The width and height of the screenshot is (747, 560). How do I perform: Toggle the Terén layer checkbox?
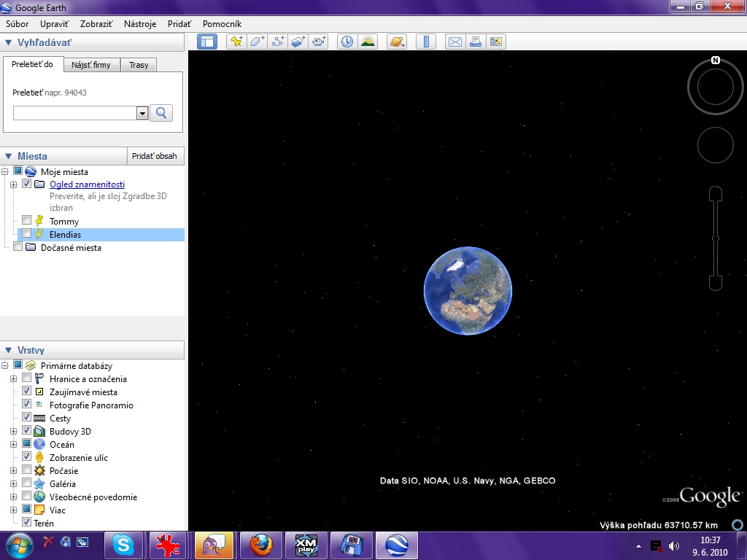(27, 522)
